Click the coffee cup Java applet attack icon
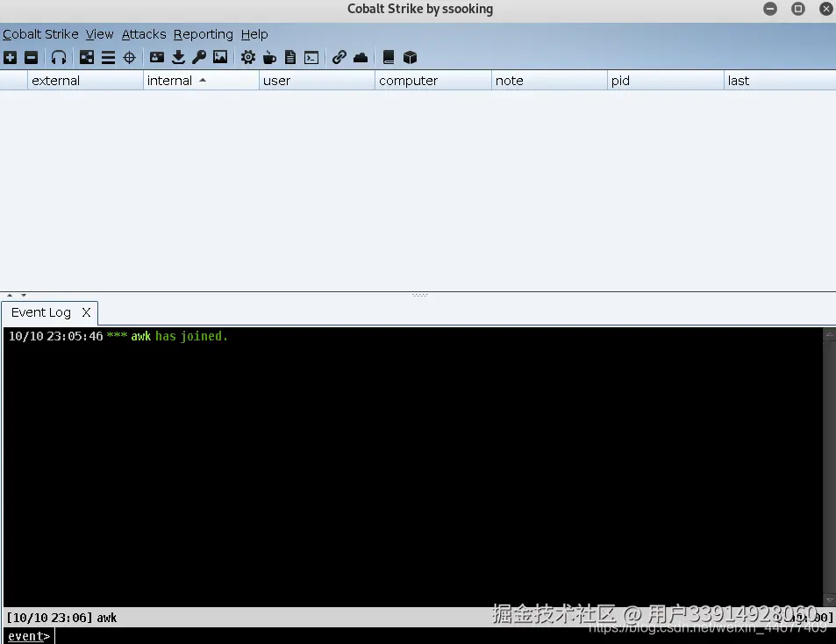Screen dimensions: 836x644 click(269, 57)
